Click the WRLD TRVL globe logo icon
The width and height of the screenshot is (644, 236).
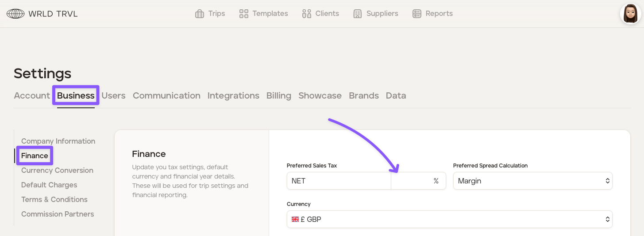click(15, 14)
